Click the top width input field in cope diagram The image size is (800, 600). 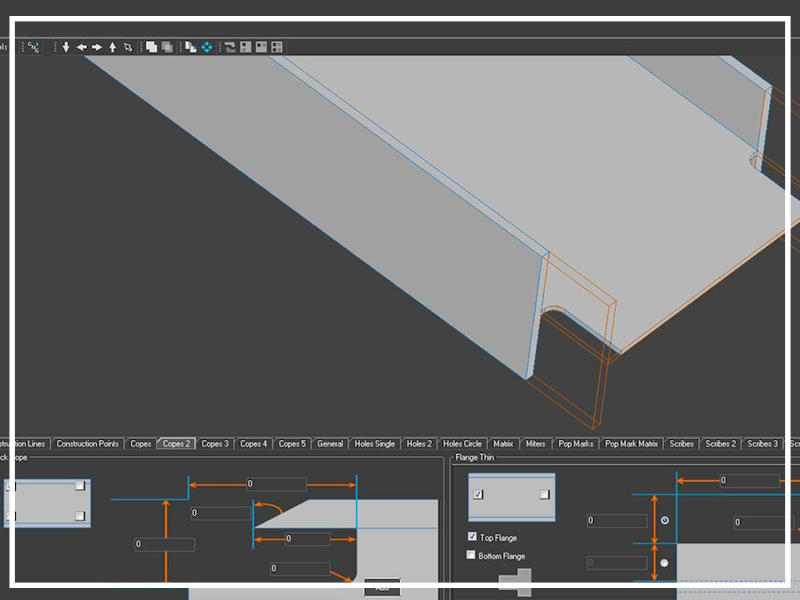276,484
